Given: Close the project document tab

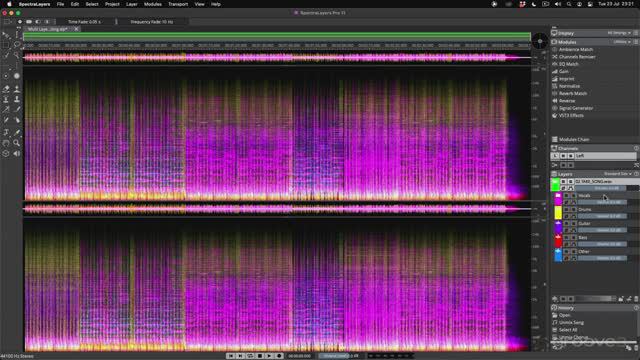Looking at the screenshot, I should click(x=76, y=29).
